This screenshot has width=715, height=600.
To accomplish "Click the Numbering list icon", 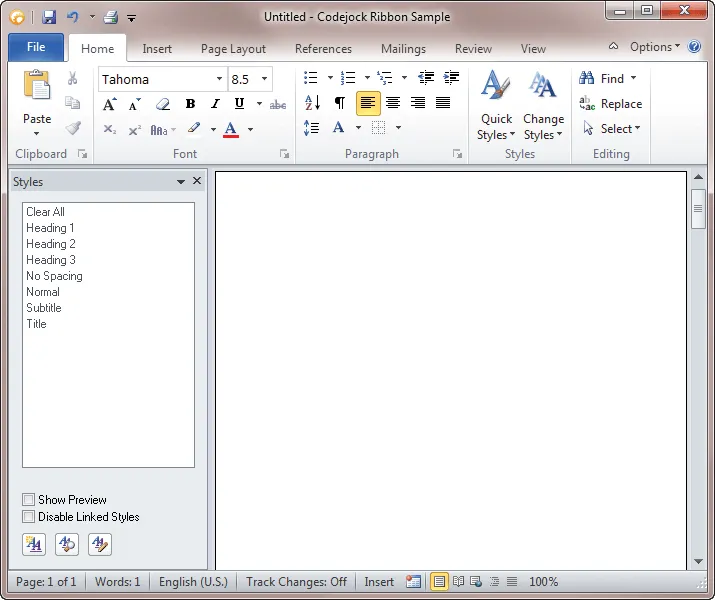I will tap(348, 78).
